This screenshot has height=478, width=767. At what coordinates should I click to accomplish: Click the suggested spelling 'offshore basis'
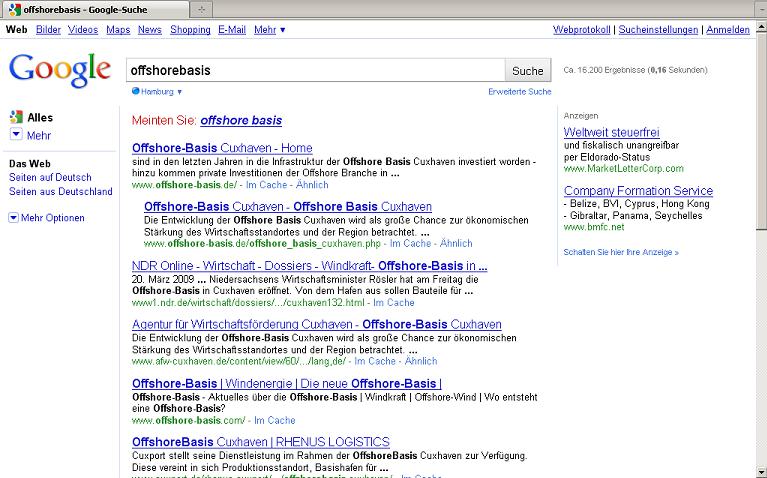pos(241,120)
